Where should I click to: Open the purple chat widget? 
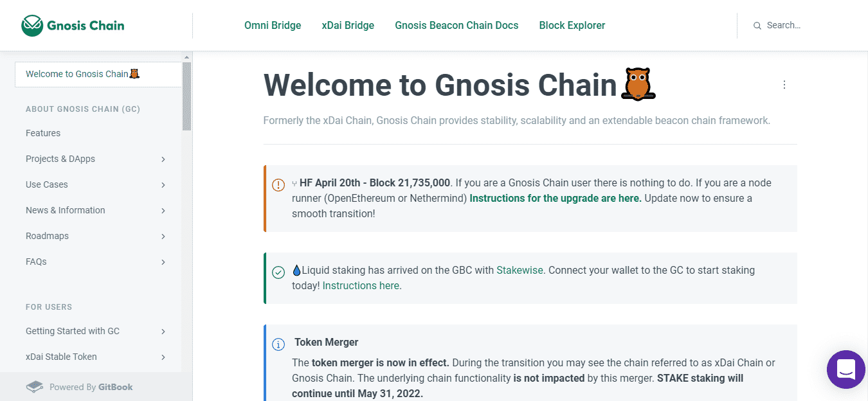tap(846, 370)
